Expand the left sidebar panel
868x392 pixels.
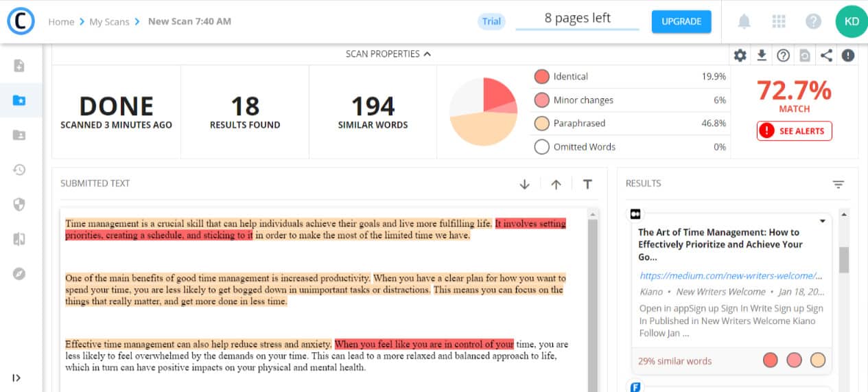16,378
